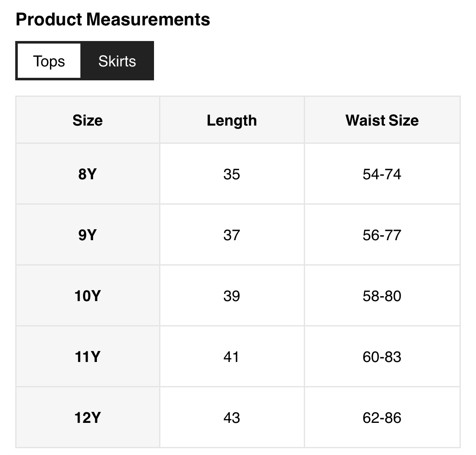Select the length value 43
Screen dimensions: 476x455
(x=231, y=417)
